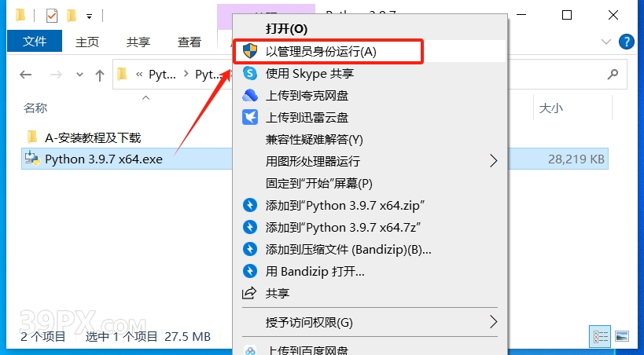Click the Skype icon in context menu
This screenshot has height=355, width=644.
[250, 74]
